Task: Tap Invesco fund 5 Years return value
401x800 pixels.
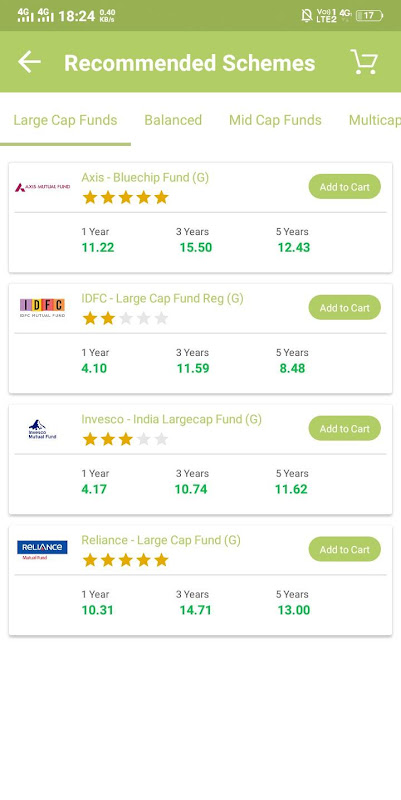Action: click(x=291, y=489)
